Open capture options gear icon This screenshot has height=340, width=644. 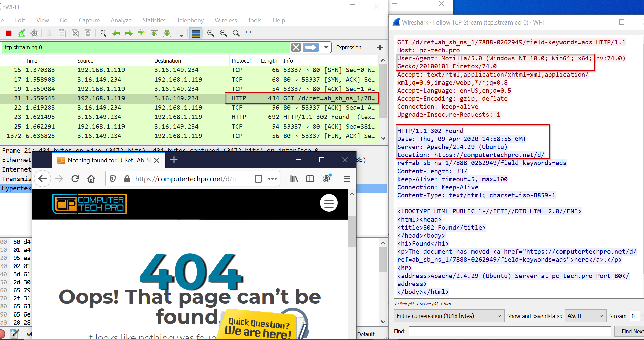tap(34, 33)
